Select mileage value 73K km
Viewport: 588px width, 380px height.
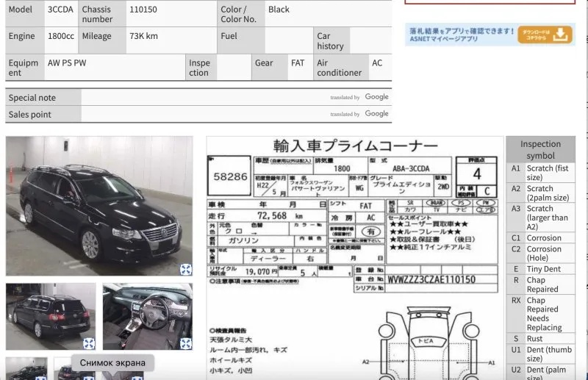click(x=143, y=36)
